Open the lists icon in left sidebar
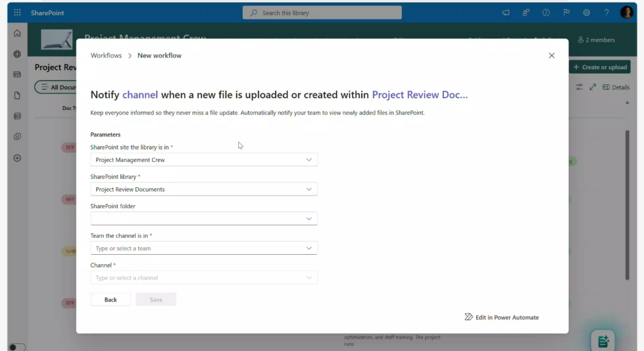Viewport: 644px width, 351px height. click(17, 116)
